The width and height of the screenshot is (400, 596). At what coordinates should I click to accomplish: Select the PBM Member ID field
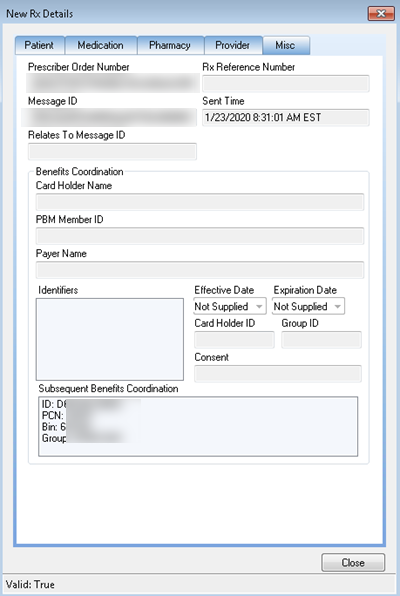pos(200,236)
